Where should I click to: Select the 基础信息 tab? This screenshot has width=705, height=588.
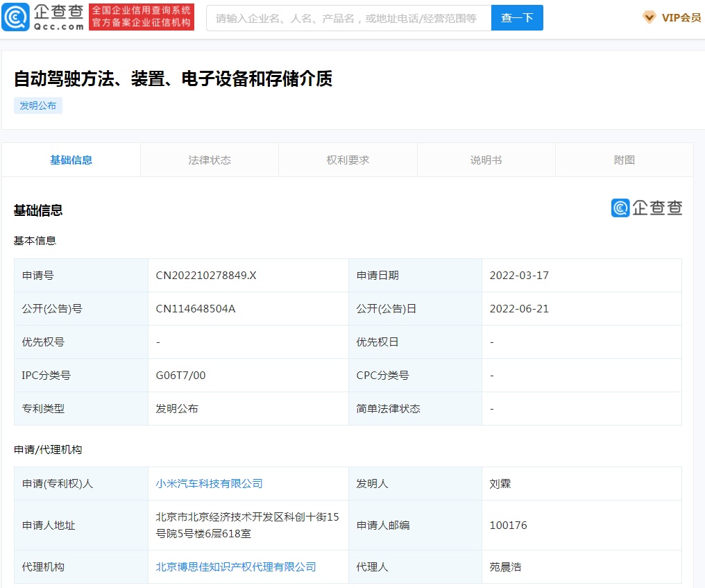(x=71, y=160)
